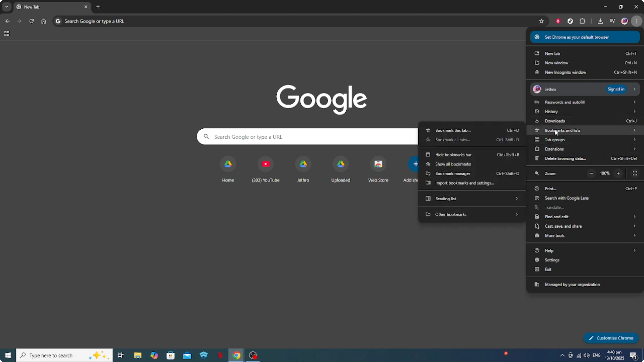This screenshot has height=362, width=644.
Task: Set Chrome as your default browser
Action: (x=585, y=37)
